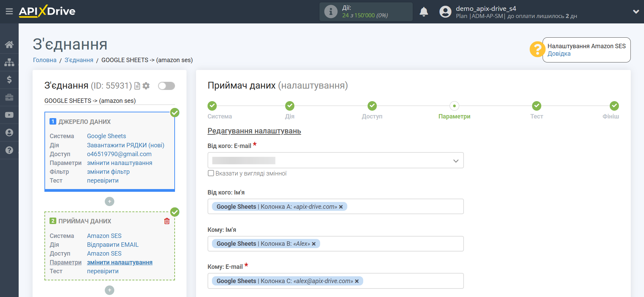This screenshot has height=297, width=644.
Task: Open the hamburger menu in top bar
Action: coord(9,12)
